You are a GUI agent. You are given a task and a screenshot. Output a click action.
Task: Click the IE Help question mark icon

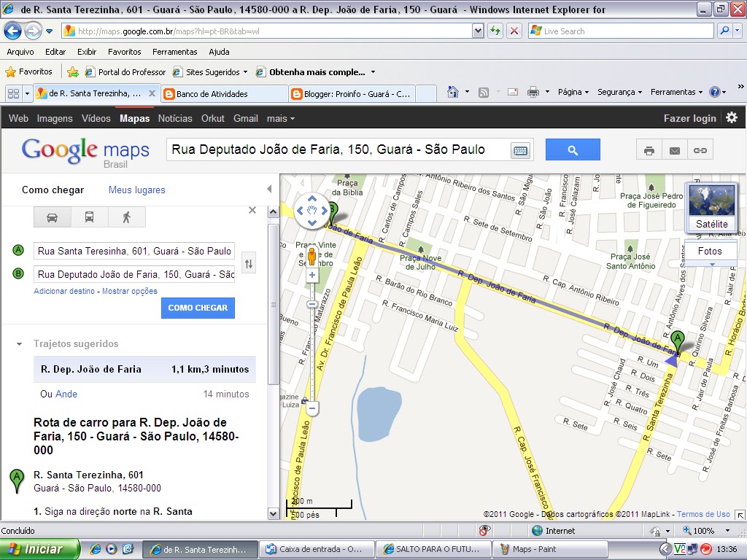(x=715, y=92)
